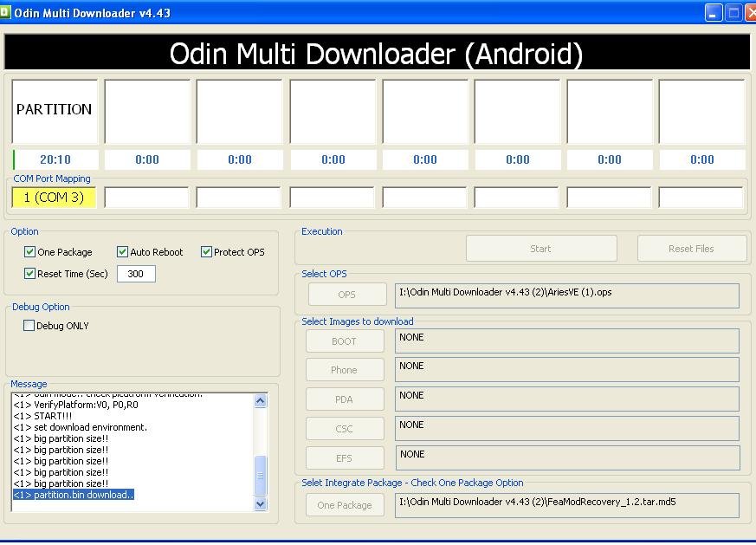The width and height of the screenshot is (756, 545).
Task: Toggle the One Package checkbox
Action: [29, 252]
